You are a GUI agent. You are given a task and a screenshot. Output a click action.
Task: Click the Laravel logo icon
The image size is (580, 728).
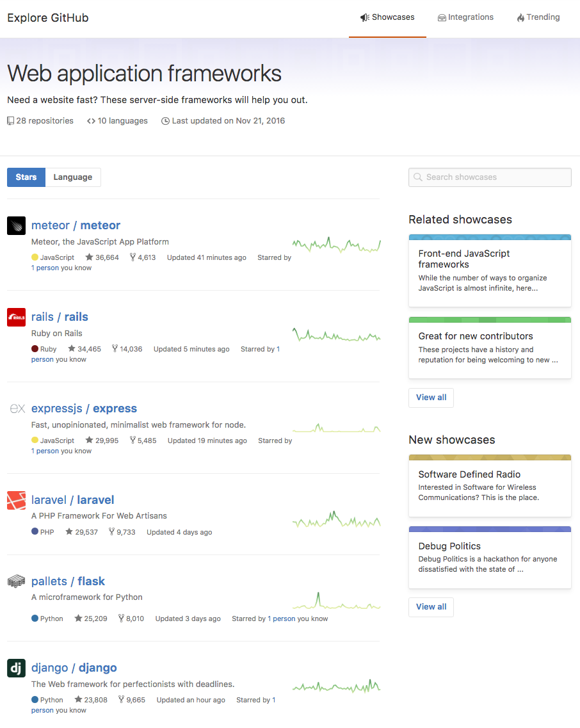coord(16,500)
